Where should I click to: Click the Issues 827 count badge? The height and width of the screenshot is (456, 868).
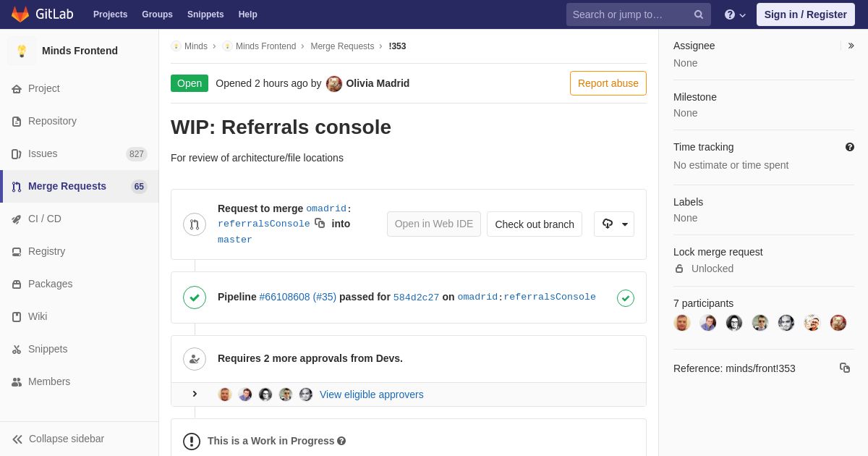click(137, 154)
